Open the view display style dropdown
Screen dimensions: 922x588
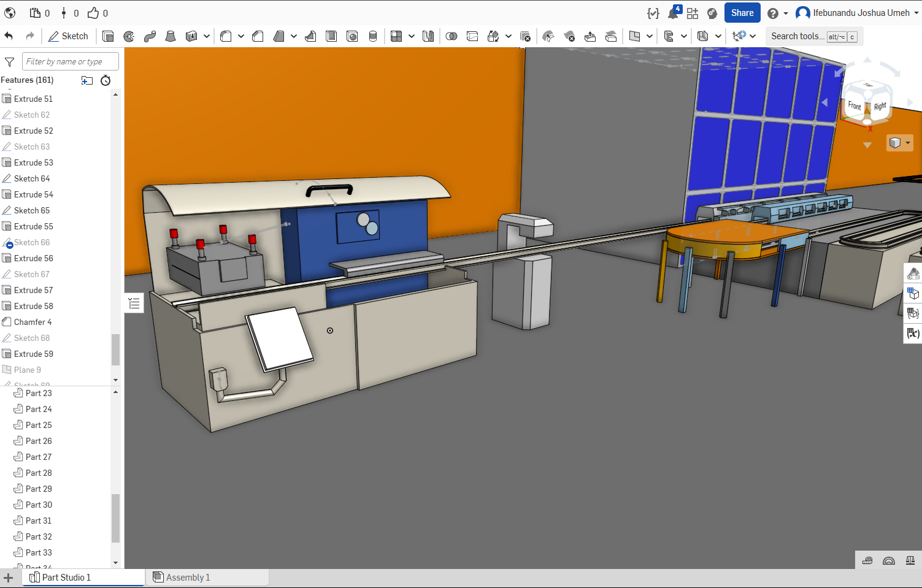pyautogui.click(x=900, y=143)
